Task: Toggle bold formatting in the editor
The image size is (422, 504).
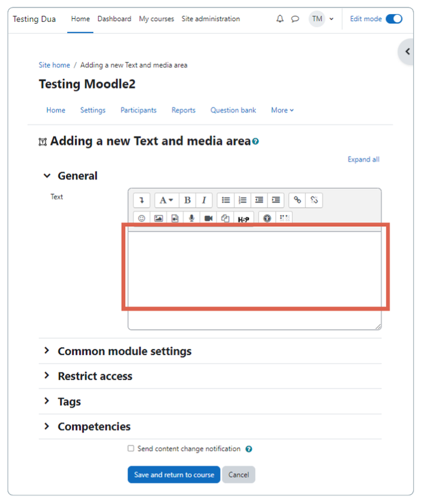Action: (187, 200)
